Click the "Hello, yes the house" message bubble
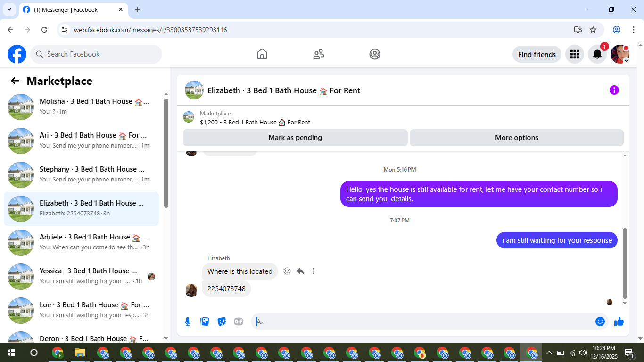This screenshot has width=644, height=362. (x=479, y=194)
